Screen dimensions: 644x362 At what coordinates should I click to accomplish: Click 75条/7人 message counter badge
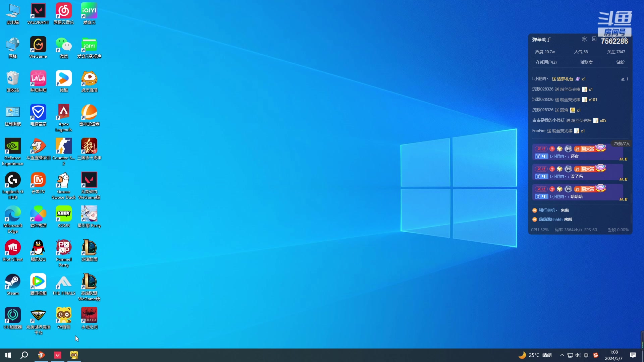621,144
